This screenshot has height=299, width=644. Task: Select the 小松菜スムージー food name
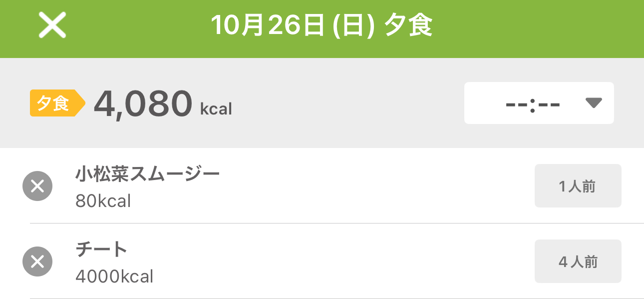coord(147,174)
